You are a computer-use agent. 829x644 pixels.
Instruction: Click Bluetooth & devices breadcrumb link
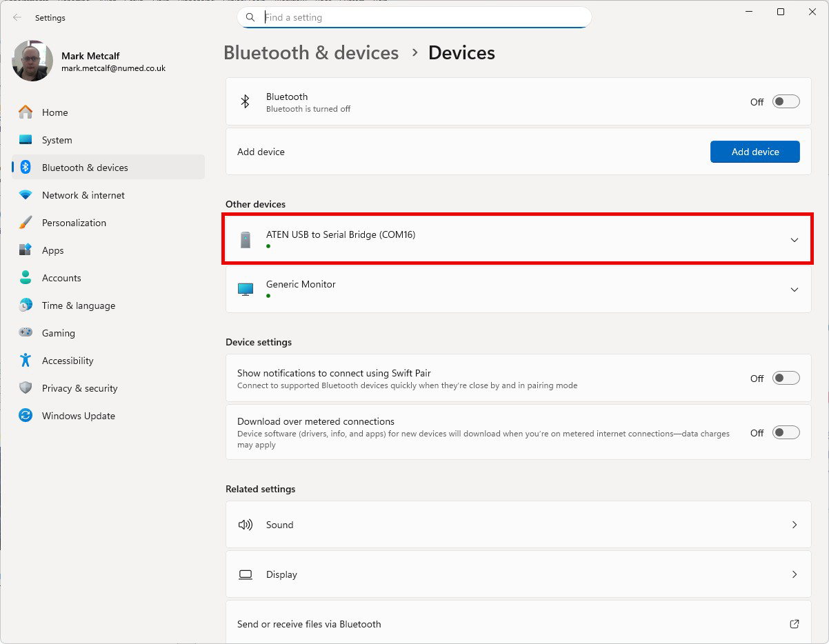(311, 53)
